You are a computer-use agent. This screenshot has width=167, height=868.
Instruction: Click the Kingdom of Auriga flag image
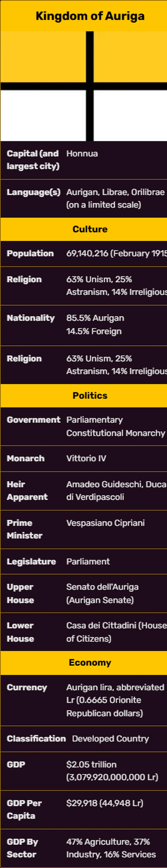click(84, 86)
